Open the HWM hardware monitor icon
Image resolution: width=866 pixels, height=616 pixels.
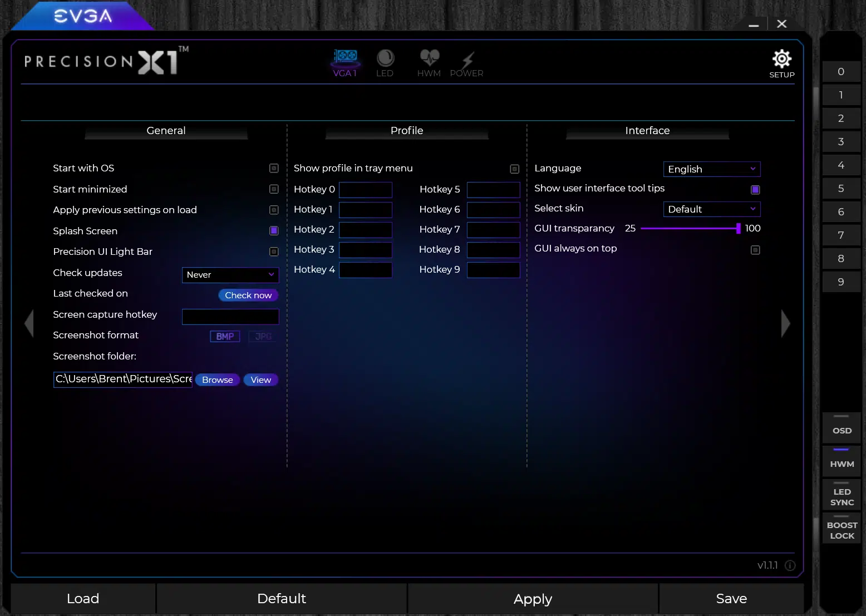[429, 63]
